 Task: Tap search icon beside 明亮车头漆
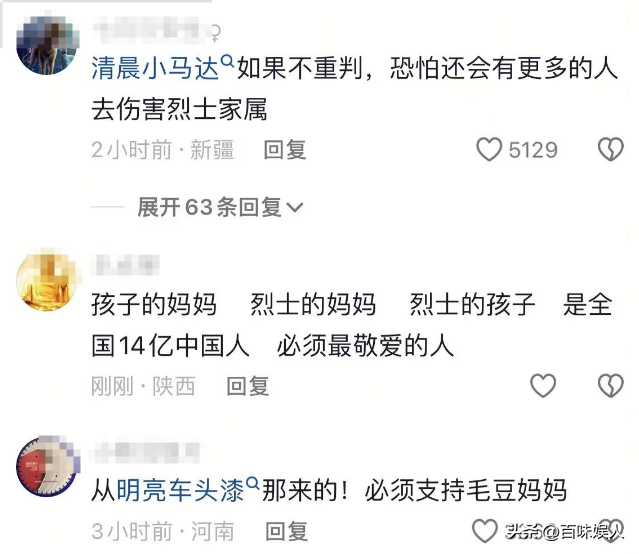(253, 484)
